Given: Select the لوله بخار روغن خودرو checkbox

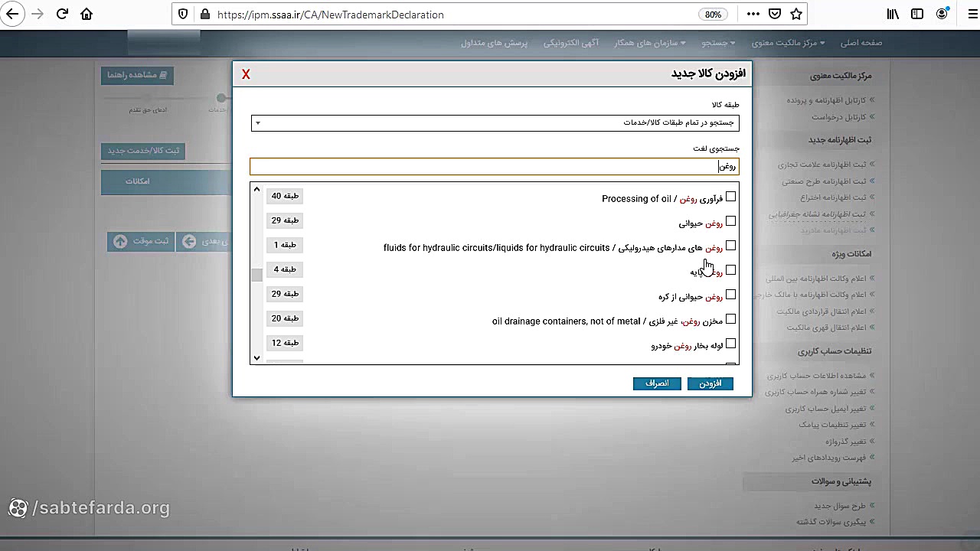Looking at the screenshot, I should (x=730, y=344).
